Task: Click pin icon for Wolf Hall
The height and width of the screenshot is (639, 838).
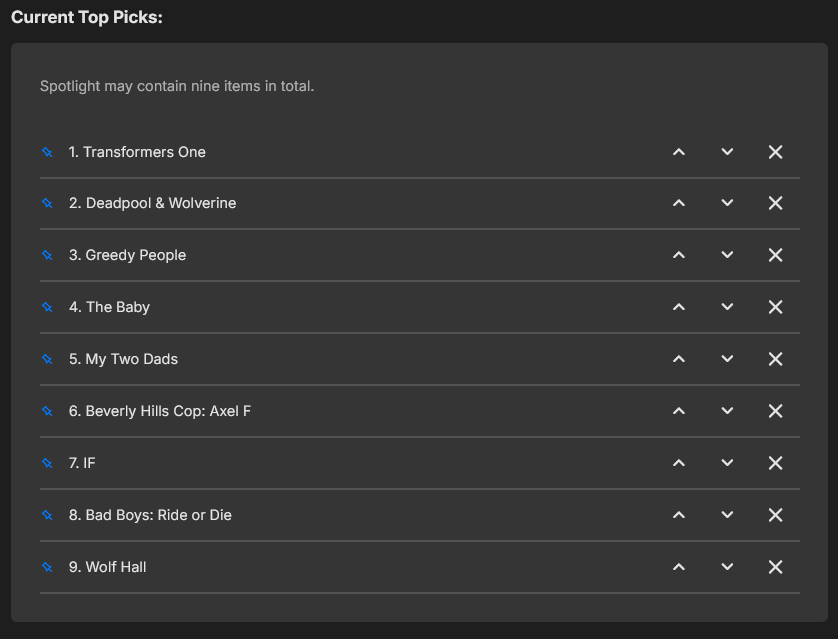Action: click(x=47, y=567)
